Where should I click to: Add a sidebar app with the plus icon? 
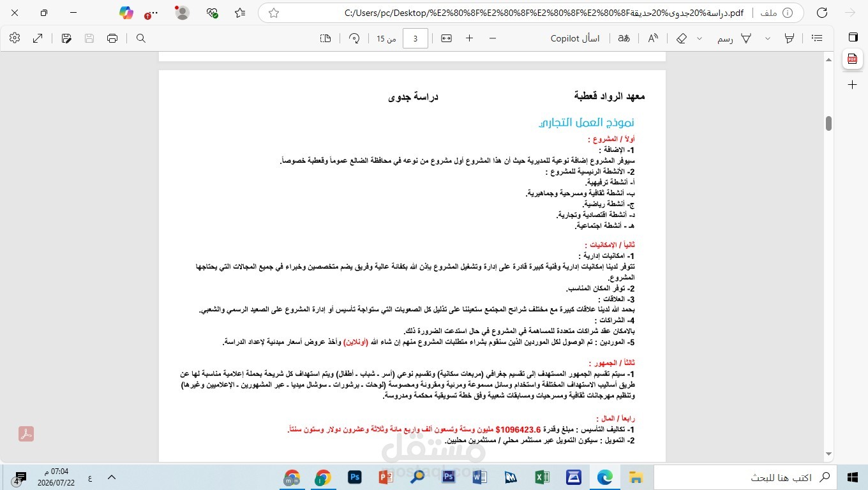tap(852, 84)
